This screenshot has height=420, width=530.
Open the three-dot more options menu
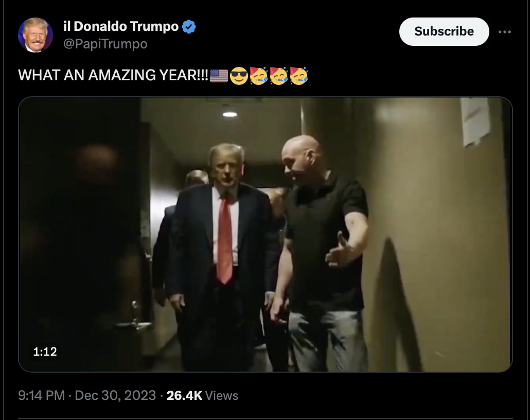[504, 32]
